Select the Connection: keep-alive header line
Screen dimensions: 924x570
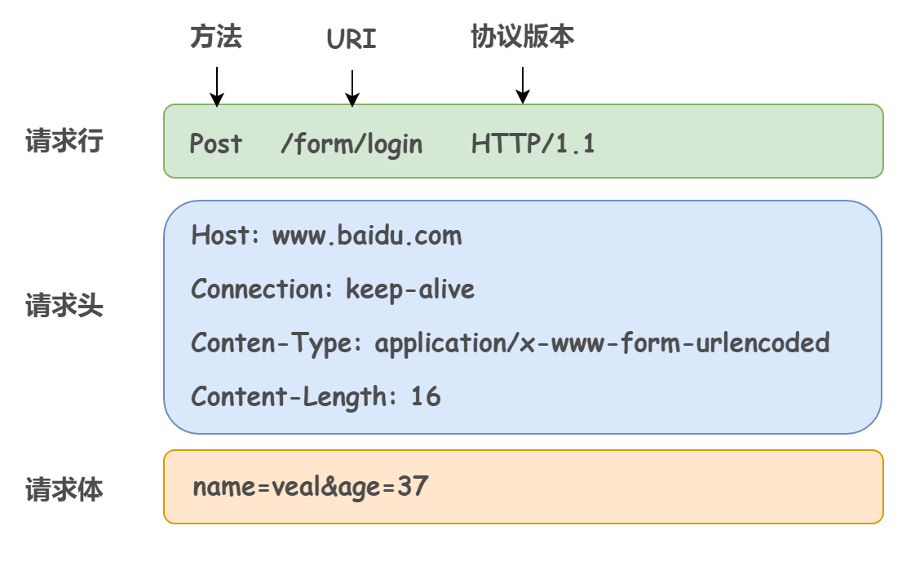(x=333, y=289)
